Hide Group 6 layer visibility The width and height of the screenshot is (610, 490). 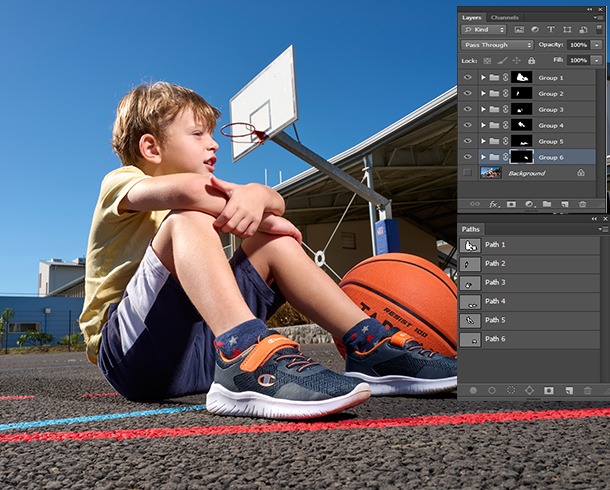[468, 157]
